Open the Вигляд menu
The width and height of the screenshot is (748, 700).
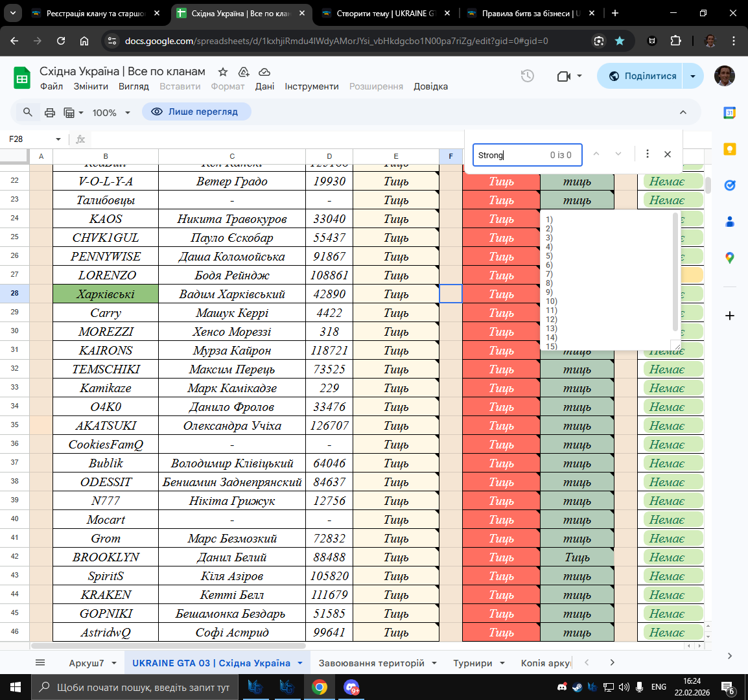134,86
